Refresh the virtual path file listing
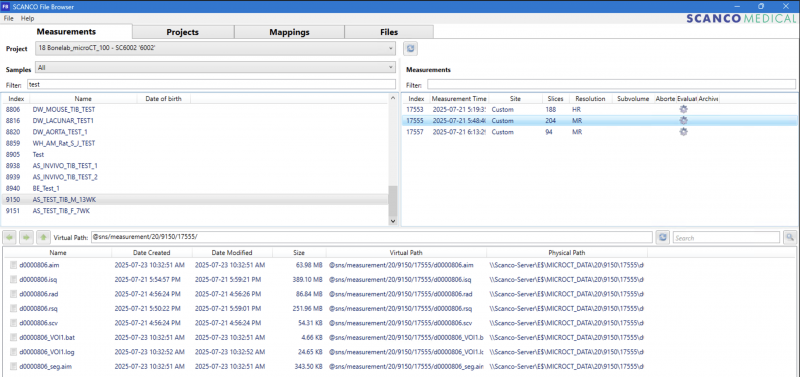The width and height of the screenshot is (800, 377). [663, 237]
